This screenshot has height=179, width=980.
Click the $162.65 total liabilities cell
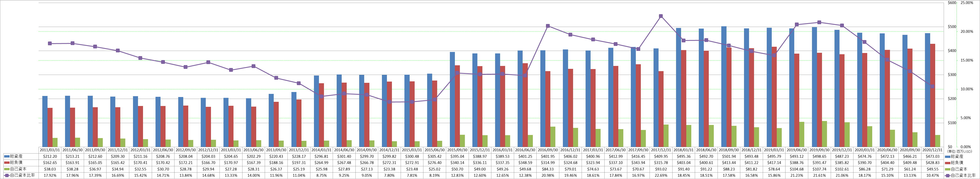click(50, 163)
